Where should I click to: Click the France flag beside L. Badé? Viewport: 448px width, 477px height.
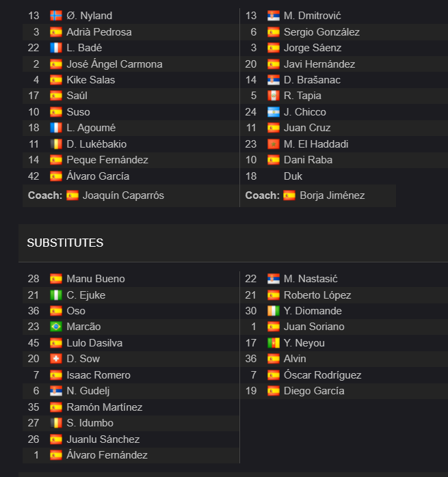pyautogui.click(x=56, y=48)
